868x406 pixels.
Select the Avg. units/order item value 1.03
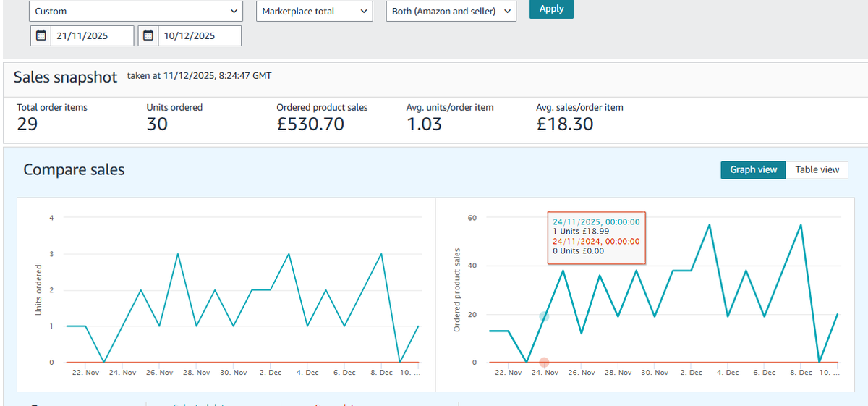424,124
